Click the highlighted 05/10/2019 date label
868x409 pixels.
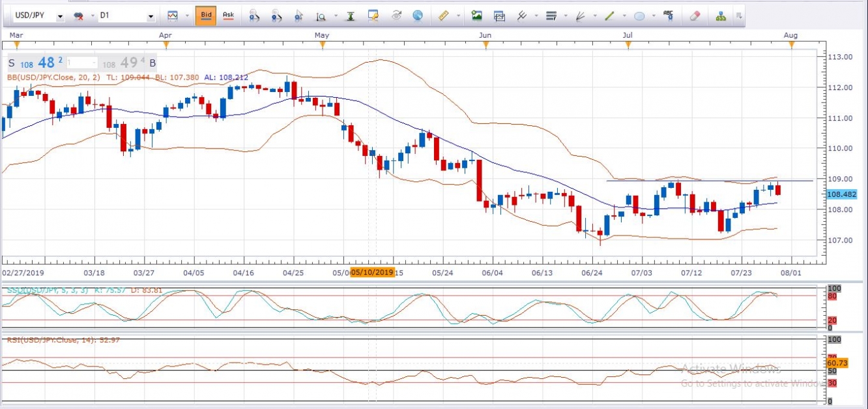(x=372, y=272)
